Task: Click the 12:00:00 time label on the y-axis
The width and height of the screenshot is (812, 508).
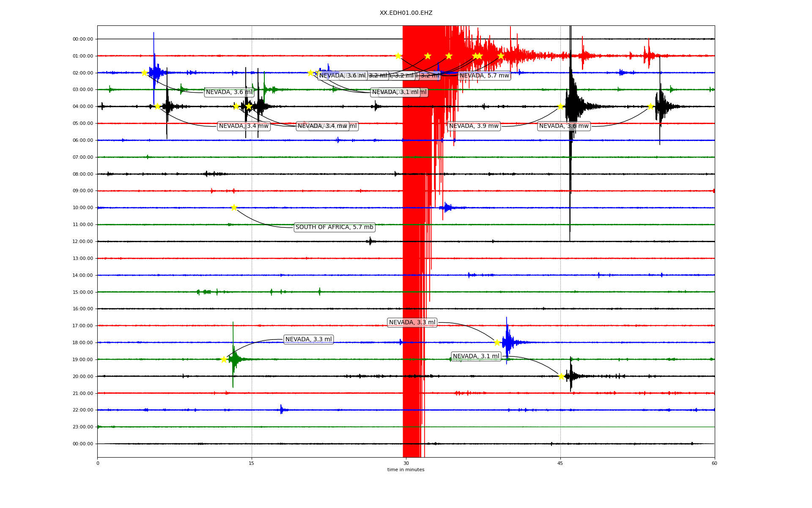Action: point(83,241)
